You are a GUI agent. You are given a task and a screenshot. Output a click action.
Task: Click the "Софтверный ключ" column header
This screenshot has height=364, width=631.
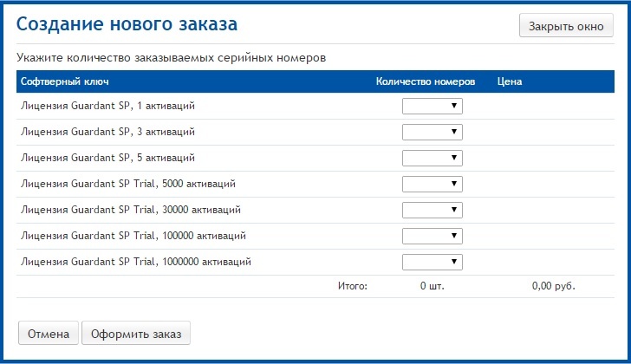tap(59, 81)
